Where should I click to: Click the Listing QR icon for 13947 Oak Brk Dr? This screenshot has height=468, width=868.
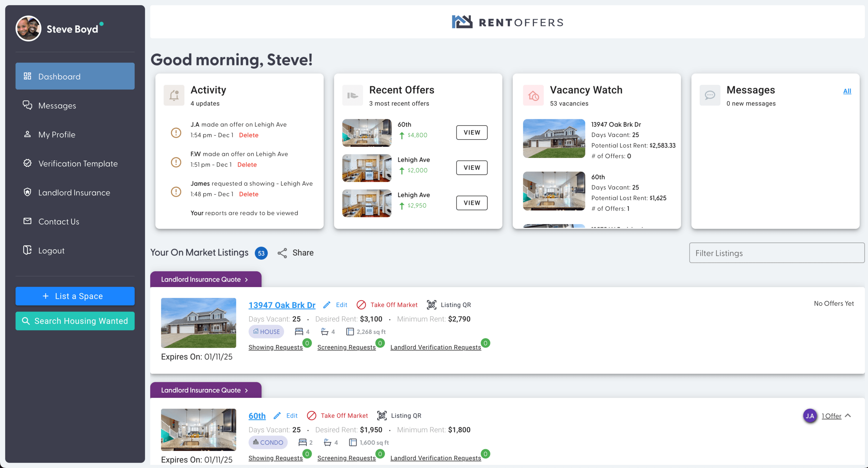tap(432, 305)
